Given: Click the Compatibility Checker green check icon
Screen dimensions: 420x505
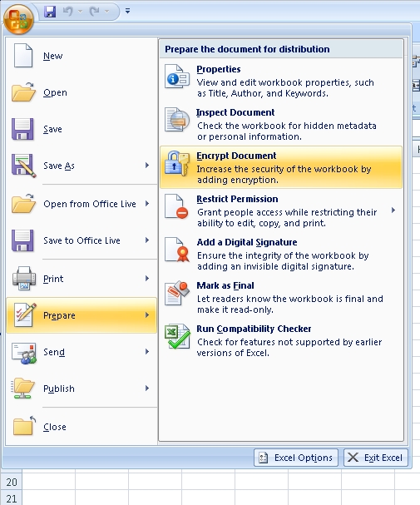Looking at the screenshot, I should (177, 337).
